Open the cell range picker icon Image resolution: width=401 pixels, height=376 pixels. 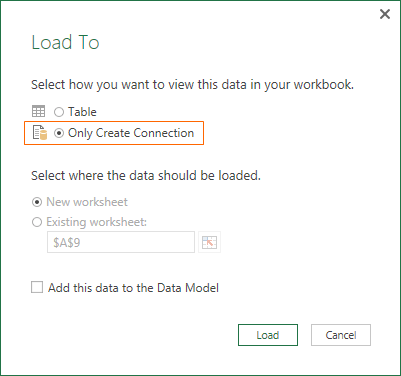[x=209, y=242]
